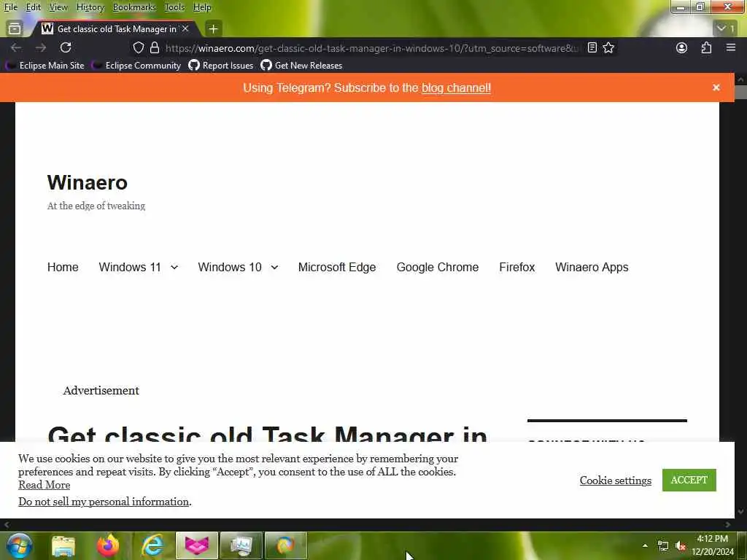
Task: Open Google Chrome category
Action: pyautogui.click(x=438, y=267)
